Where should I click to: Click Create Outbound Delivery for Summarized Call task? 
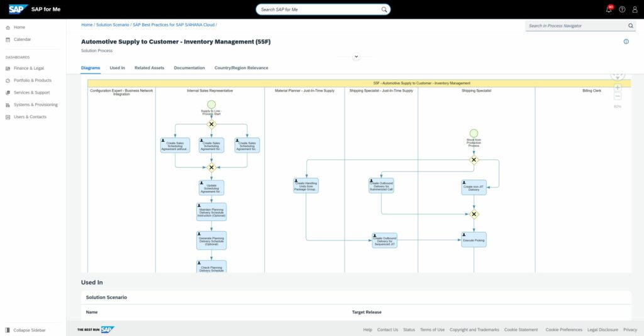click(x=381, y=185)
